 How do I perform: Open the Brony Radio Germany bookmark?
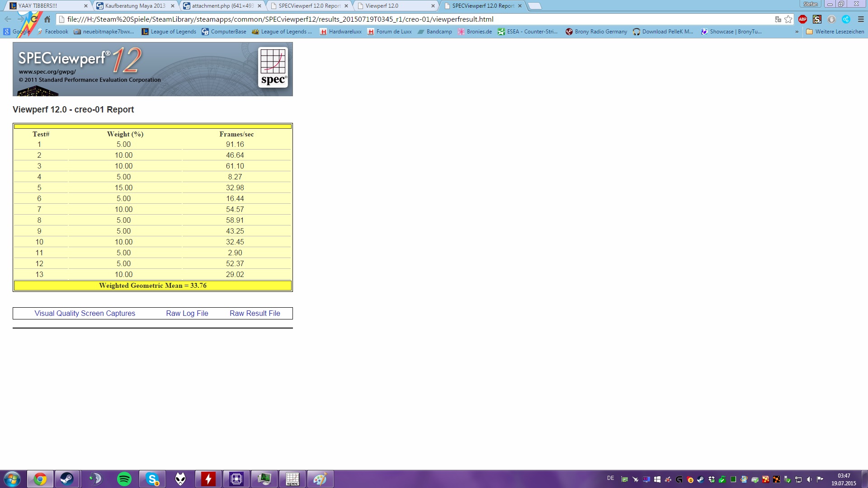click(596, 32)
